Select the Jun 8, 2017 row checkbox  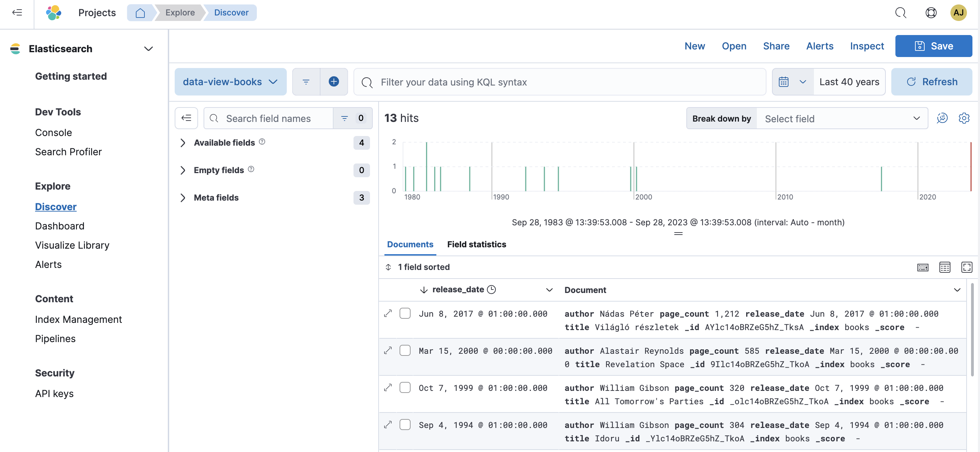[405, 313]
